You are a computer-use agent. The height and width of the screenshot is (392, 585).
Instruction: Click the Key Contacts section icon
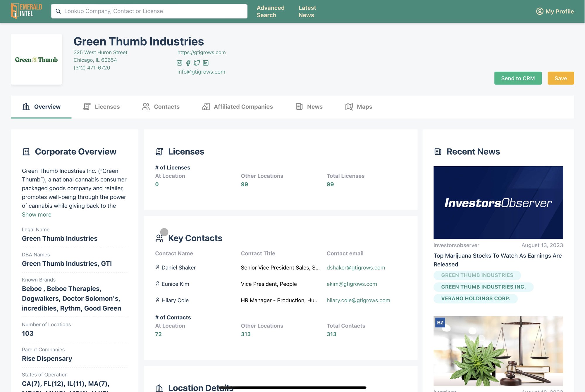(x=160, y=238)
